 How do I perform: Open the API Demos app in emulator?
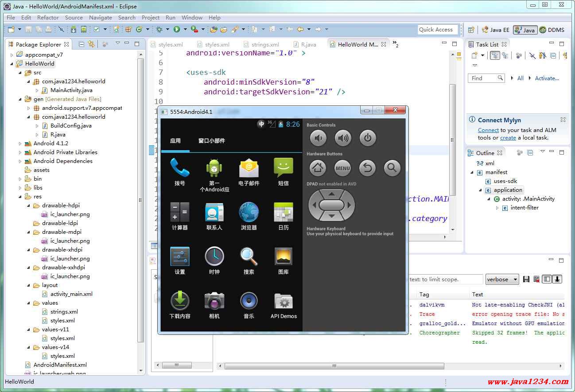[x=284, y=305]
